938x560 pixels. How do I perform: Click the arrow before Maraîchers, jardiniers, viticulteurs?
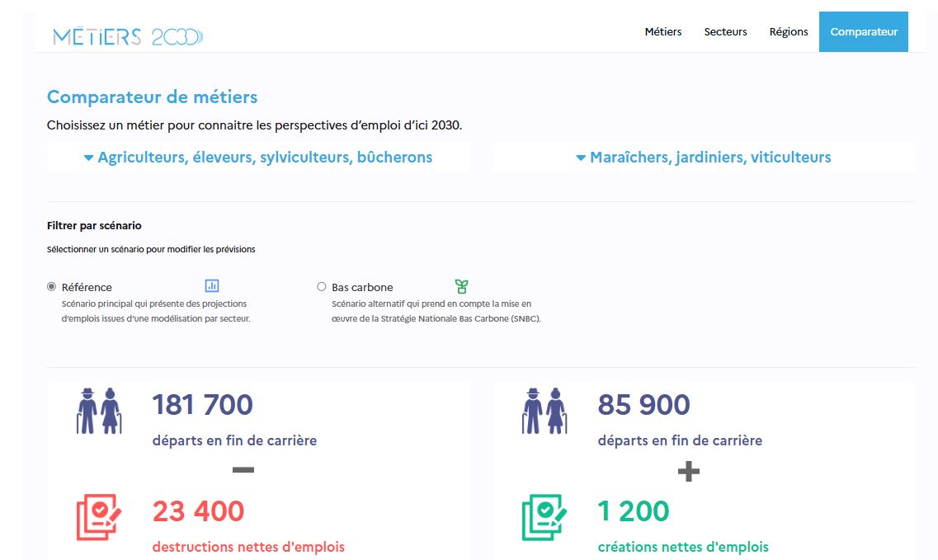[580, 158]
